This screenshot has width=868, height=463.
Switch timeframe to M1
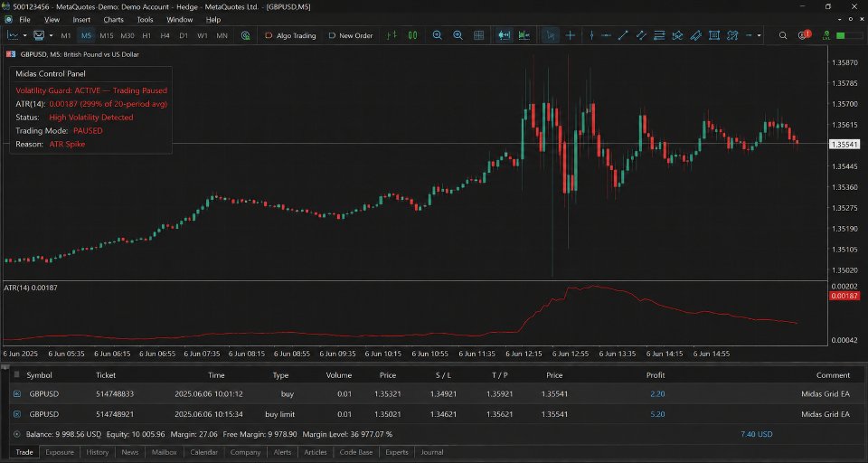point(66,35)
